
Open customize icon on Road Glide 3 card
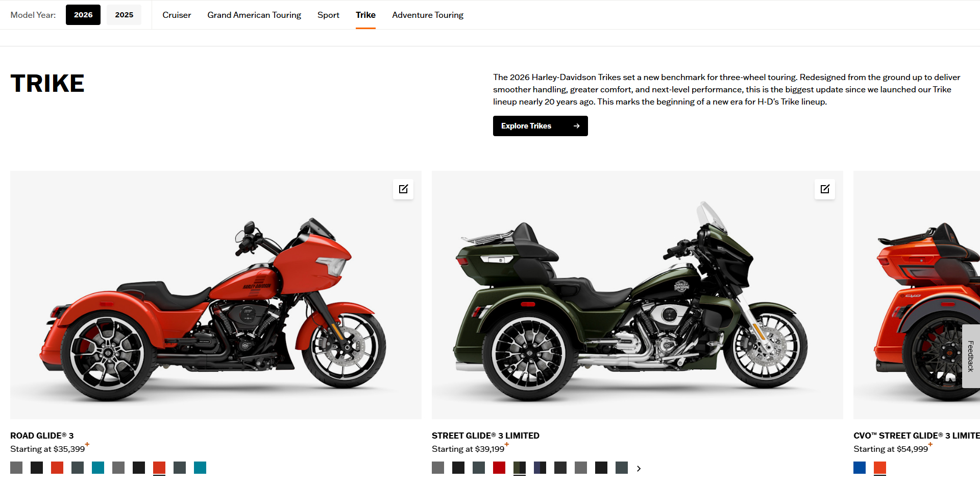403,189
